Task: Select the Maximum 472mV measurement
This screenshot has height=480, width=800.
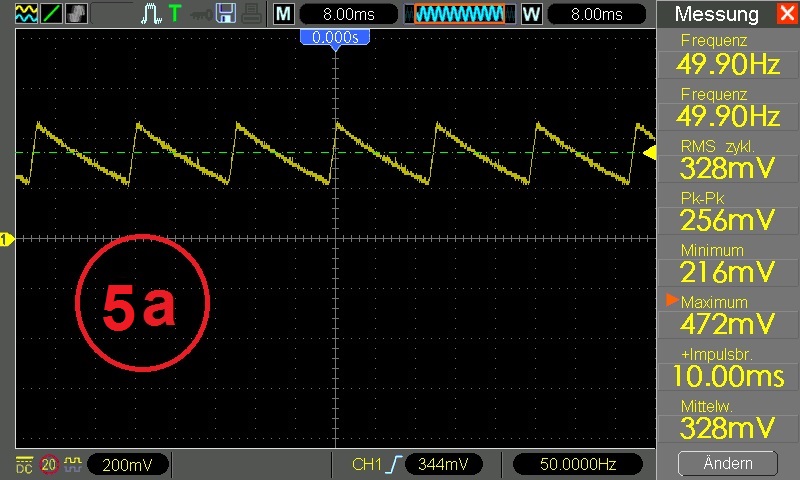Action: tap(728, 316)
